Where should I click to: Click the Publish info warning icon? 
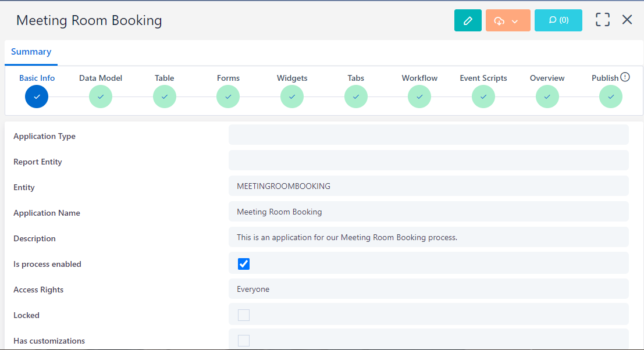pos(625,77)
